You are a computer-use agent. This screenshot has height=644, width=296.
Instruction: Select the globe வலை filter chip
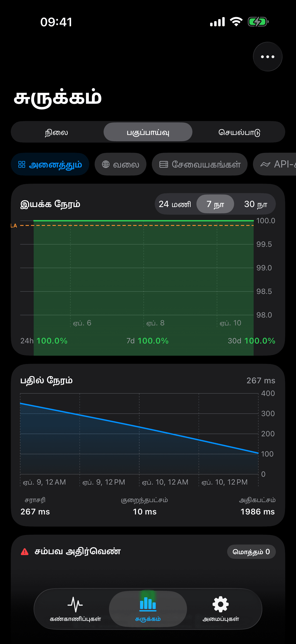click(x=120, y=164)
